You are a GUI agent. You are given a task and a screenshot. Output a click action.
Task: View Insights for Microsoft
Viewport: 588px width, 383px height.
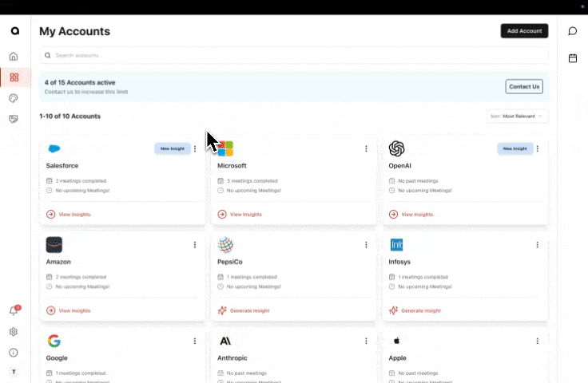pyautogui.click(x=240, y=215)
